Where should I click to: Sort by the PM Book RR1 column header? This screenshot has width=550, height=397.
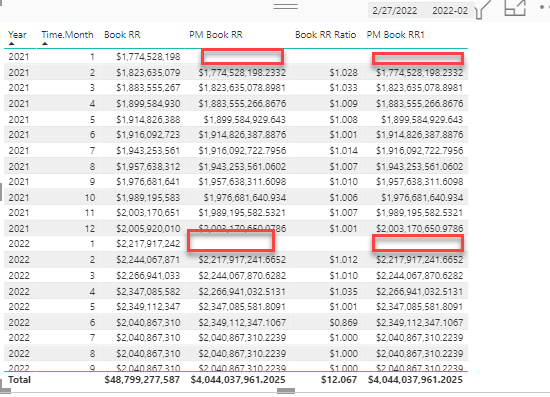pyautogui.click(x=396, y=35)
